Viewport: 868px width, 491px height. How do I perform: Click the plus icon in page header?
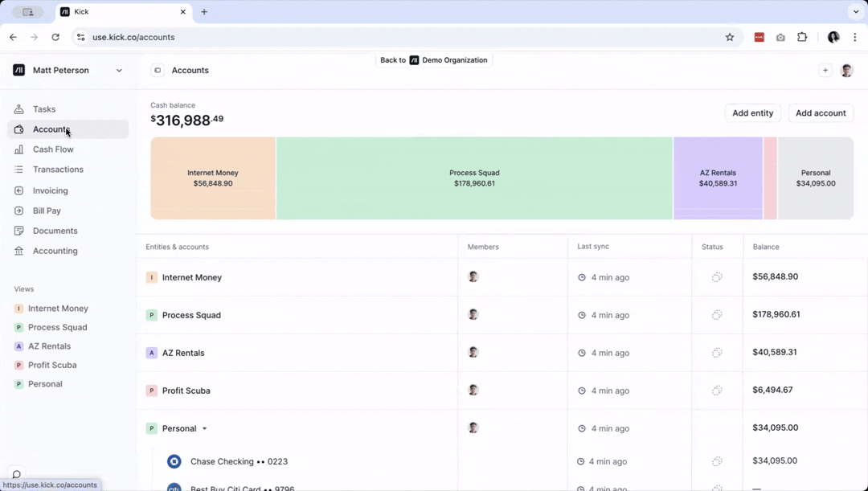click(x=825, y=71)
